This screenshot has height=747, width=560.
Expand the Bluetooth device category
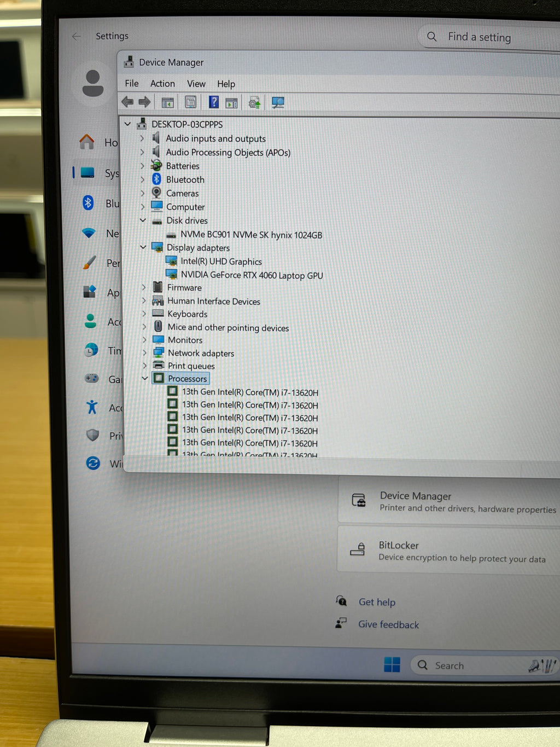pyautogui.click(x=142, y=179)
